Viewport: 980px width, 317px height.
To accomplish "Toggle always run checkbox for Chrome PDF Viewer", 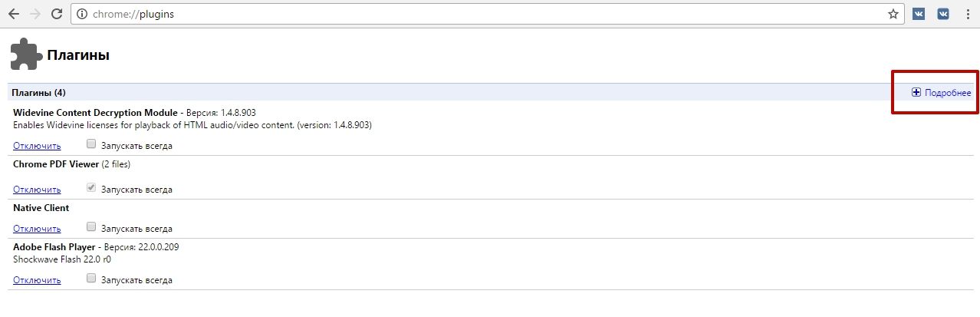I will click(x=91, y=187).
